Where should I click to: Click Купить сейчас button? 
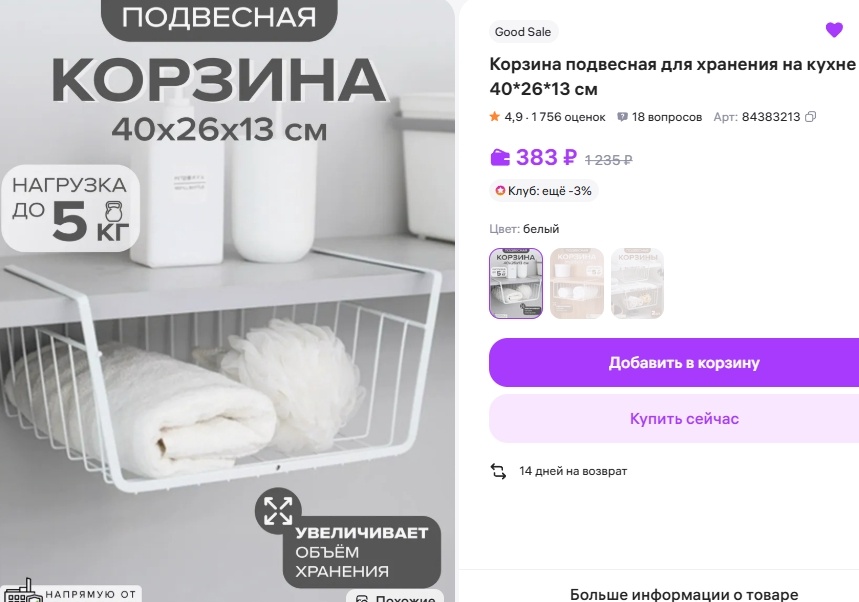pos(674,419)
